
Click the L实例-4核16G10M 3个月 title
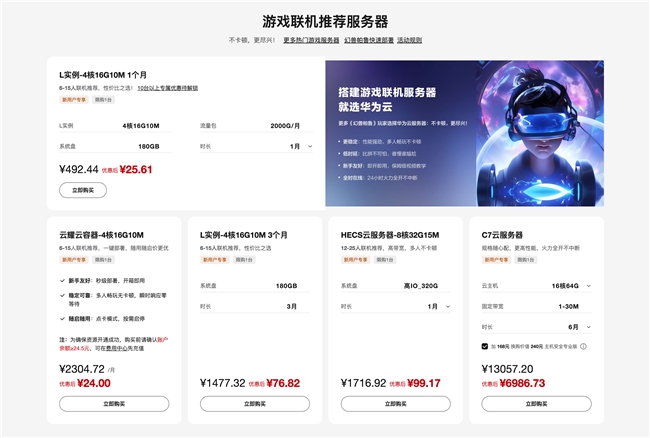244,235
